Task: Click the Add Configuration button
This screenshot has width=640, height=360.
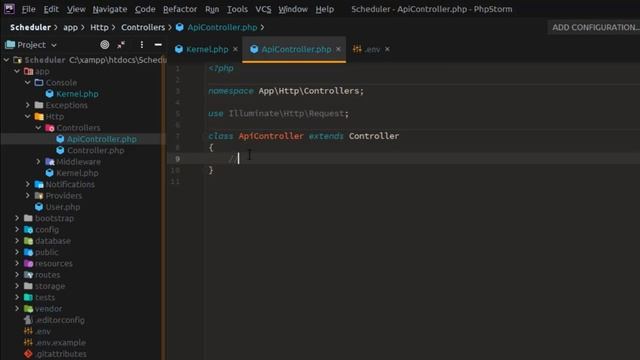Action: pos(594,27)
